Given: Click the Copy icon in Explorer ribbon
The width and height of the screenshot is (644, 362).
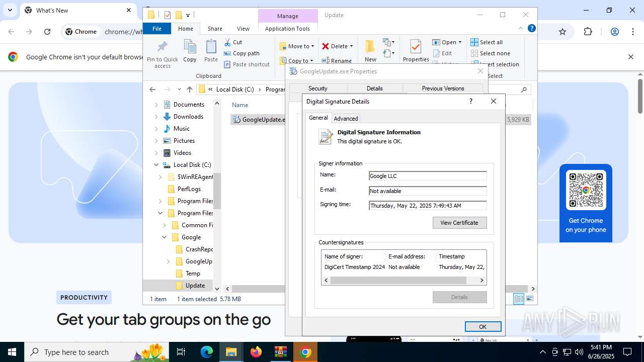Looking at the screenshot, I should [x=190, y=51].
